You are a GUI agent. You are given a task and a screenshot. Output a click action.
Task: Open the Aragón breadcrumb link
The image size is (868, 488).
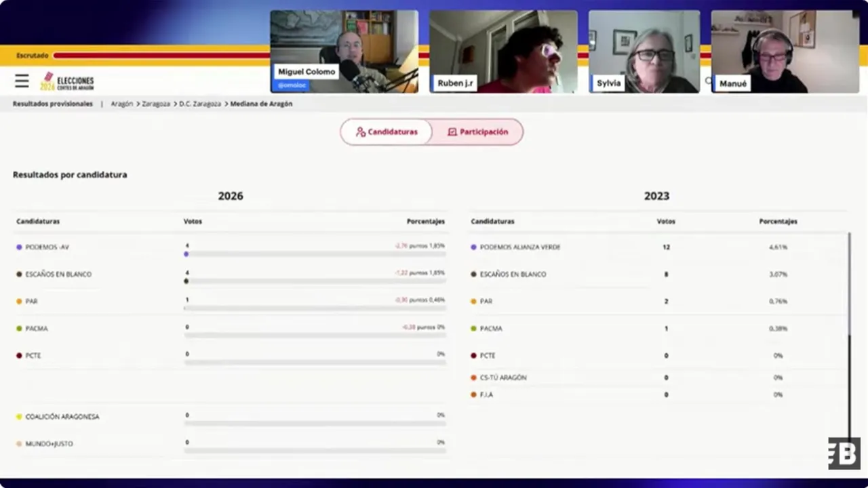click(121, 104)
